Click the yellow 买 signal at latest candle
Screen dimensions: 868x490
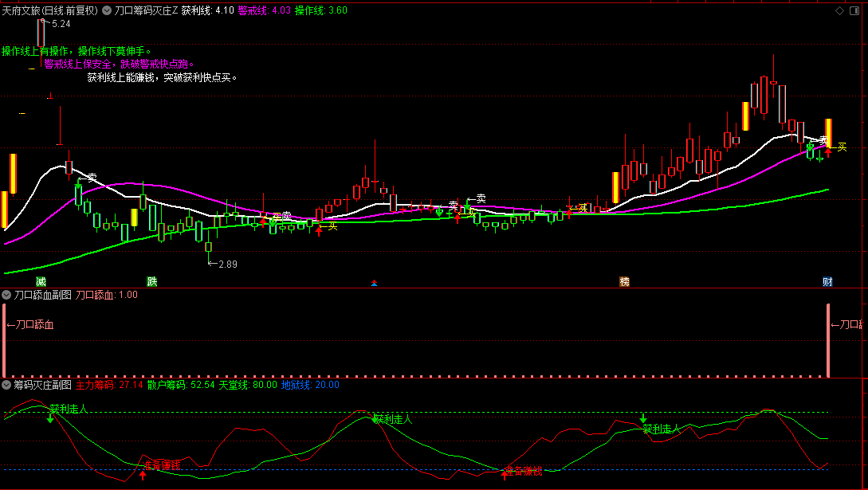[842, 147]
